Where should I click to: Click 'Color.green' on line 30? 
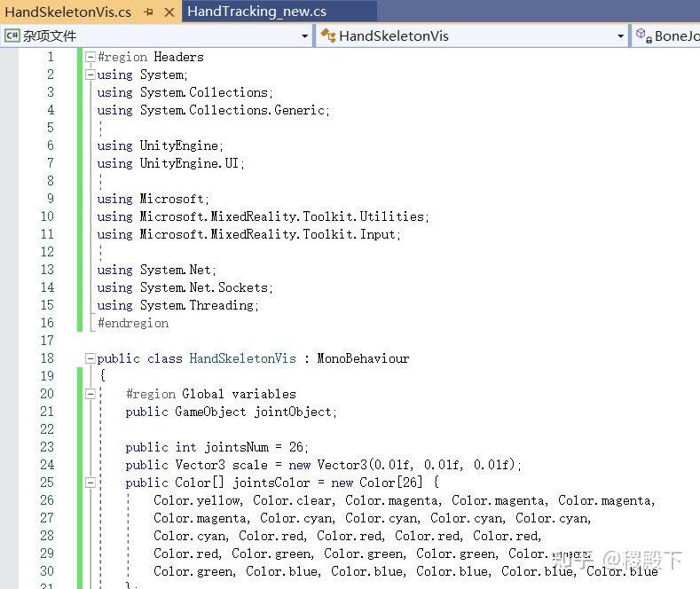[193, 571]
